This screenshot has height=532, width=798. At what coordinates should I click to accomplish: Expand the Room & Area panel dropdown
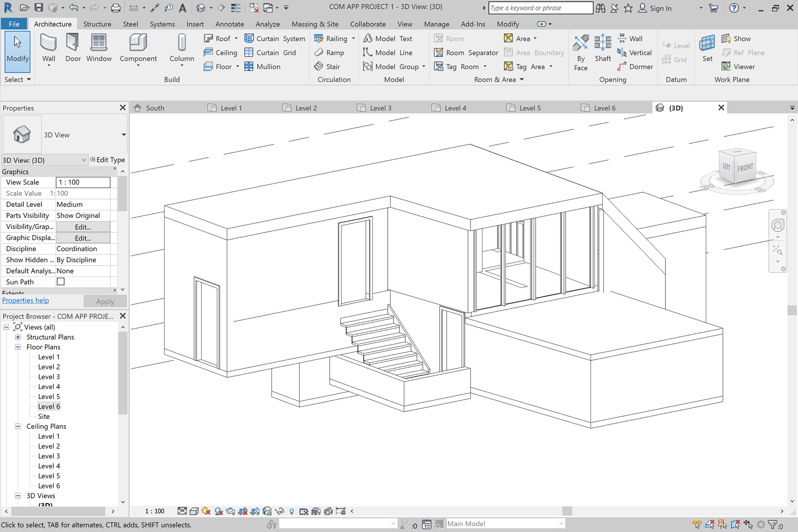click(522, 79)
